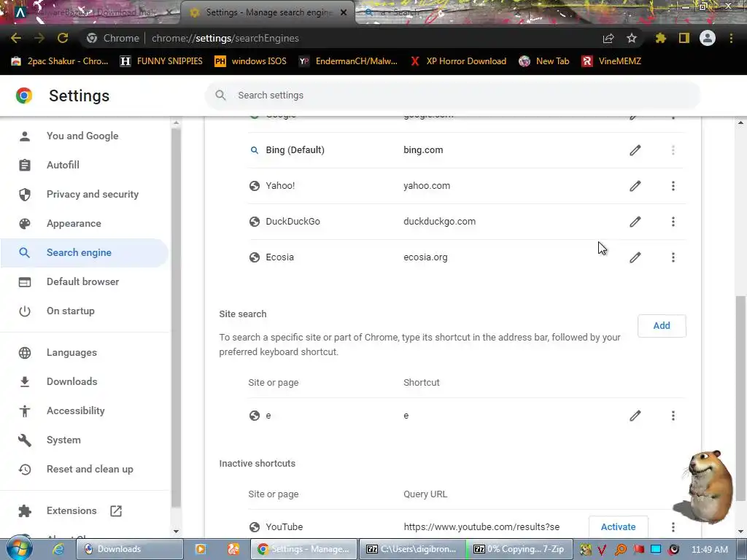Open the Windows Start menu orb
The width and height of the screenshot is (747, 560).
19,548
